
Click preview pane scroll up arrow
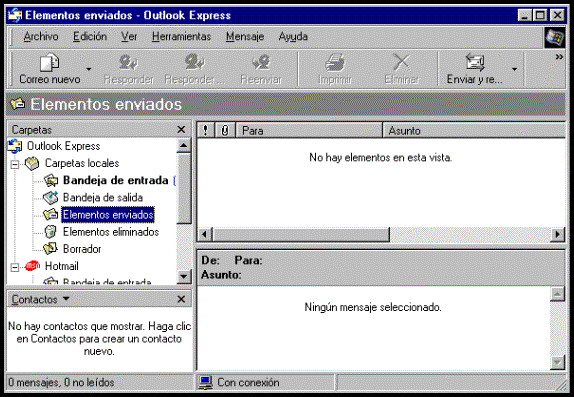coord(558,294)
